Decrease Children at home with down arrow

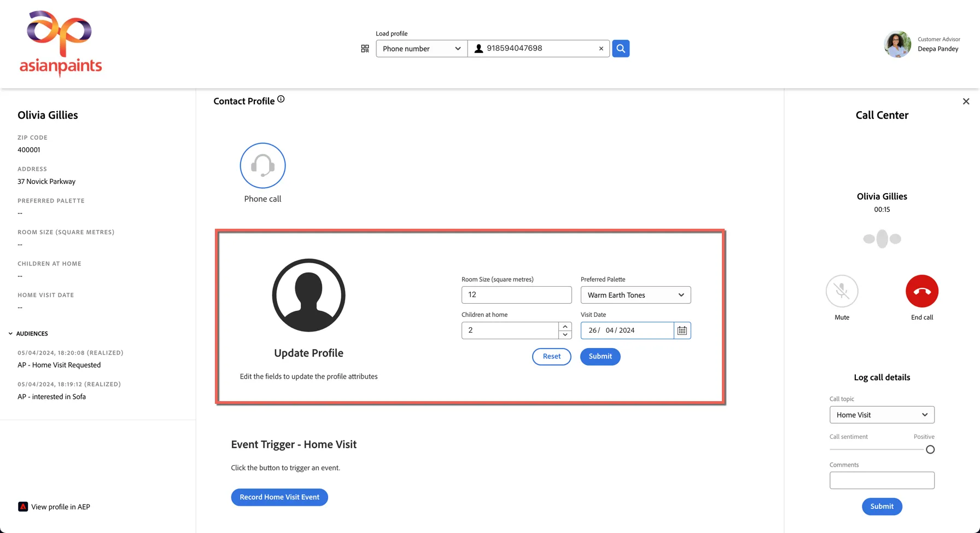[x=565, y=334]
